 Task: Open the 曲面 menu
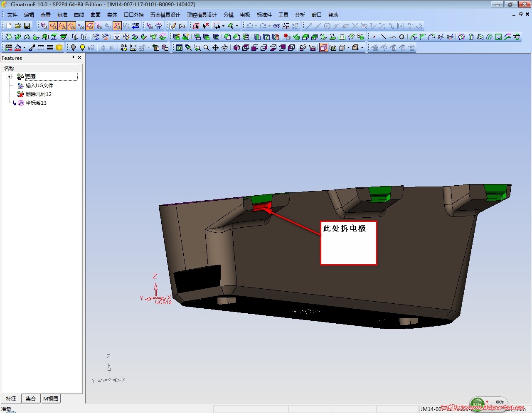[96, 15]
